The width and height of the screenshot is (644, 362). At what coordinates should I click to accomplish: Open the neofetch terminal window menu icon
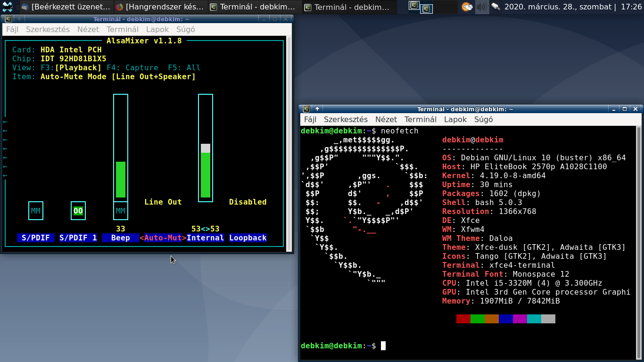(x=306, y=109)
